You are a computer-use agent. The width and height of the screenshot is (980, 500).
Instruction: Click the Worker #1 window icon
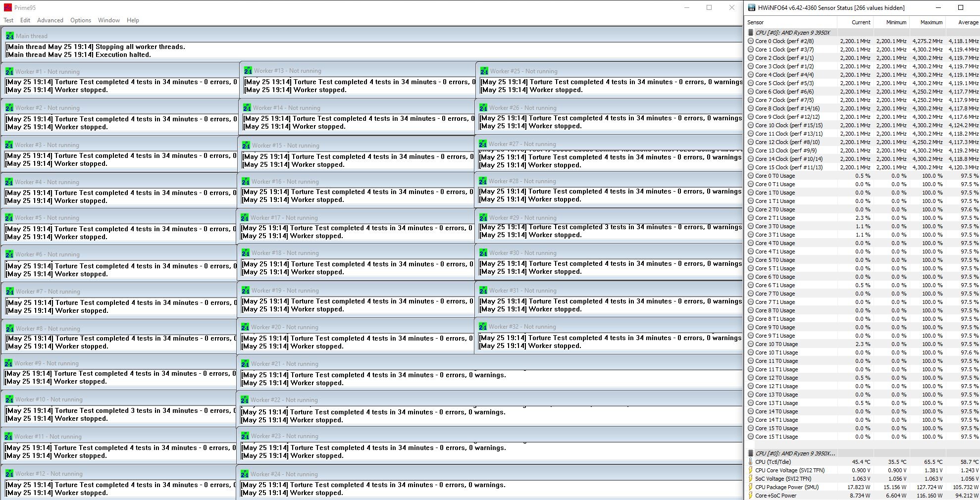point(9,71)
